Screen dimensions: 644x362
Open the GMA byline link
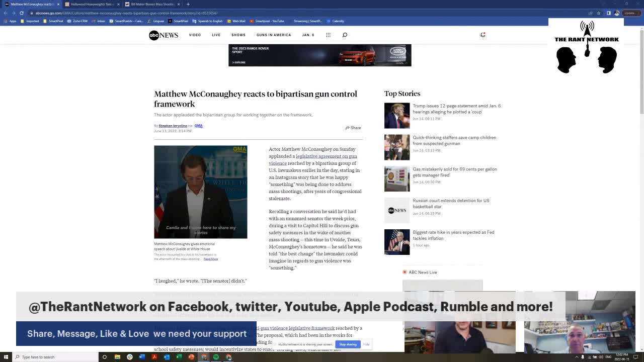pyautogui.click(x=198, y=126)
